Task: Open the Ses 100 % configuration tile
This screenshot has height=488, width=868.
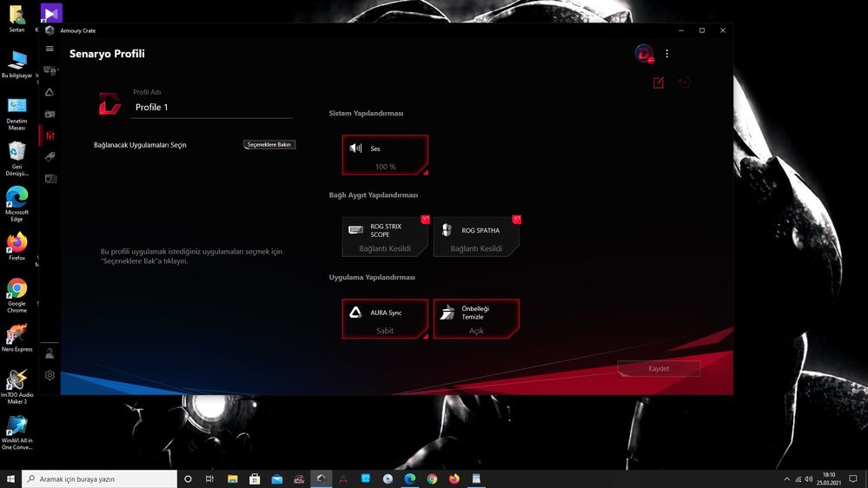Action: pyautogui.click(x=385, y=155)
